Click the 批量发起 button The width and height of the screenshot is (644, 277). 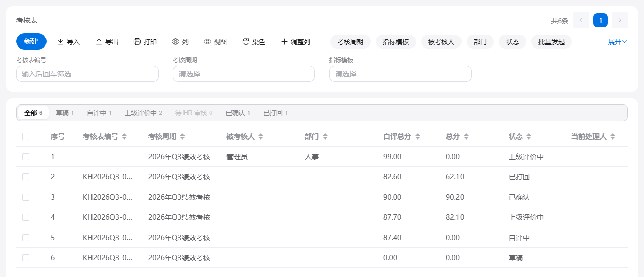[551, 42]
